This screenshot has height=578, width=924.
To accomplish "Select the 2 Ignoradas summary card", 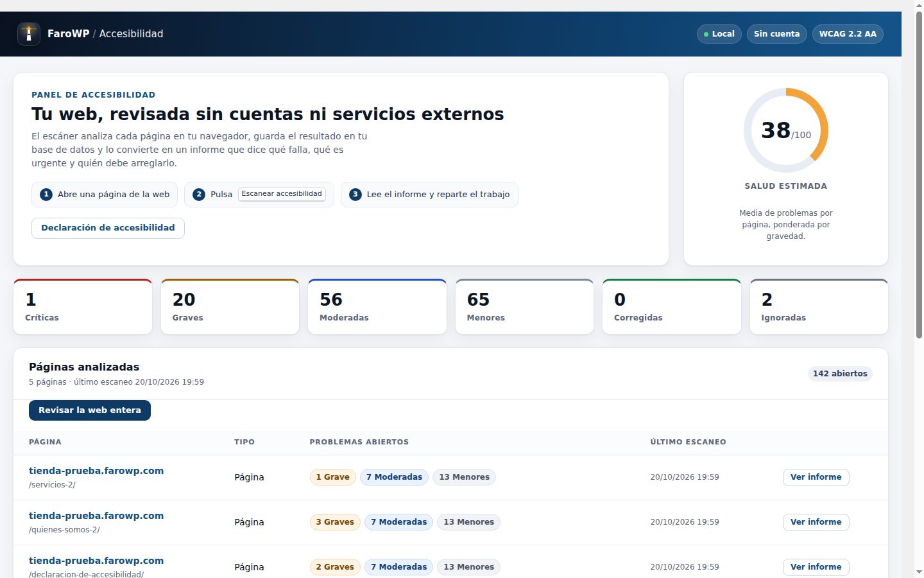I will 819,306.
